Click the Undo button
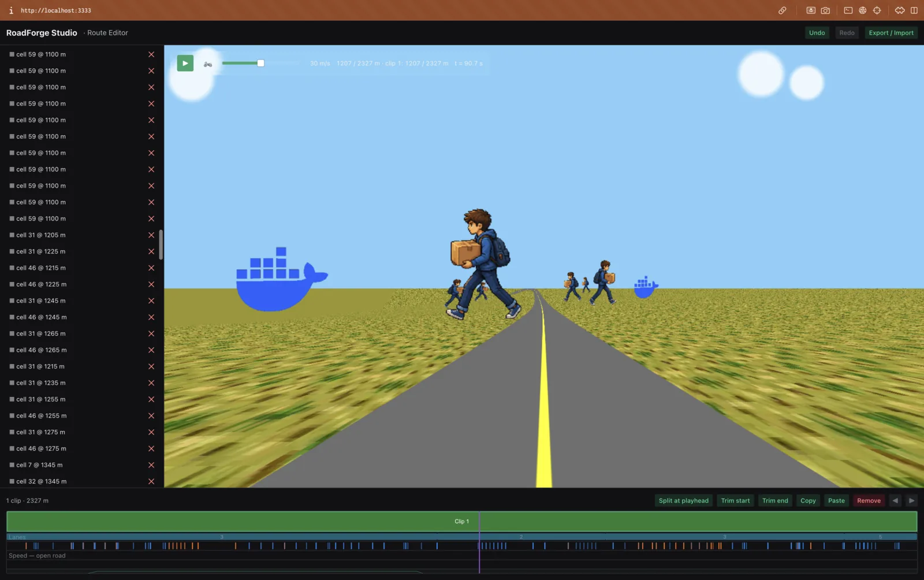Viewport: 924px width, 580px height. (817, 33)
